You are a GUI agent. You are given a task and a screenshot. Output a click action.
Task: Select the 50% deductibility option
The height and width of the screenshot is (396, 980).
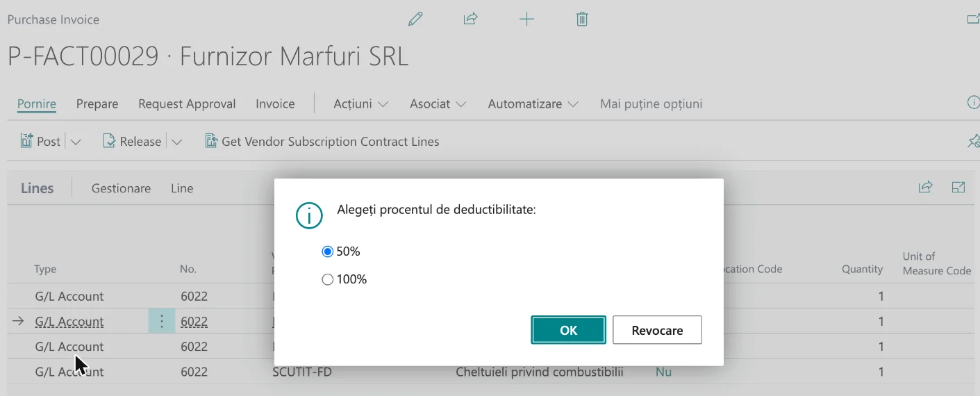click(341, 251)
